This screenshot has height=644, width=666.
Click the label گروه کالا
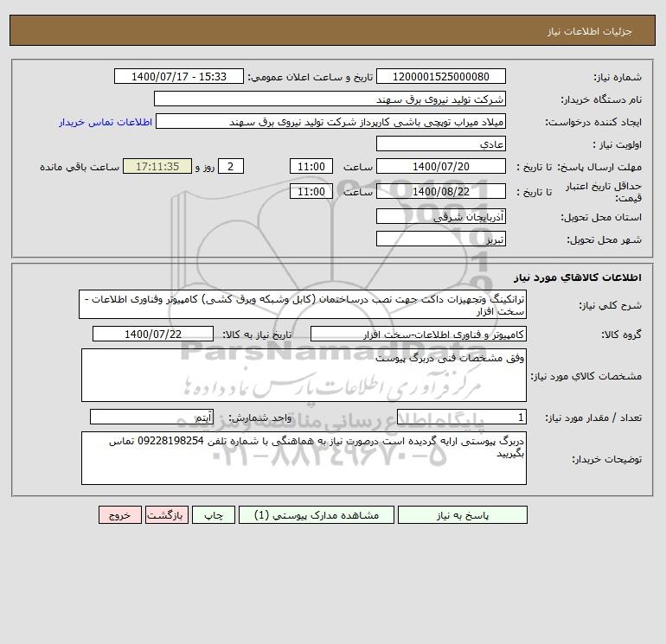[621, 335]
